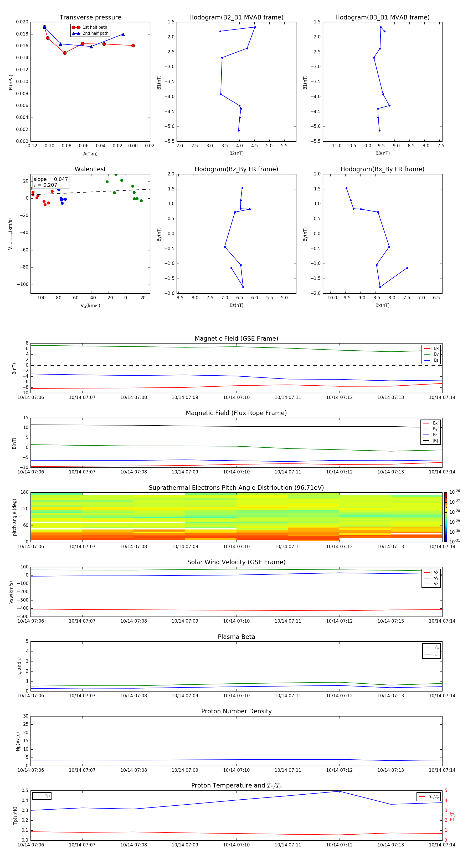
Task: Click the Suprathermal Electrons Pitch Angle Distribution title
Action: point(236,488)
